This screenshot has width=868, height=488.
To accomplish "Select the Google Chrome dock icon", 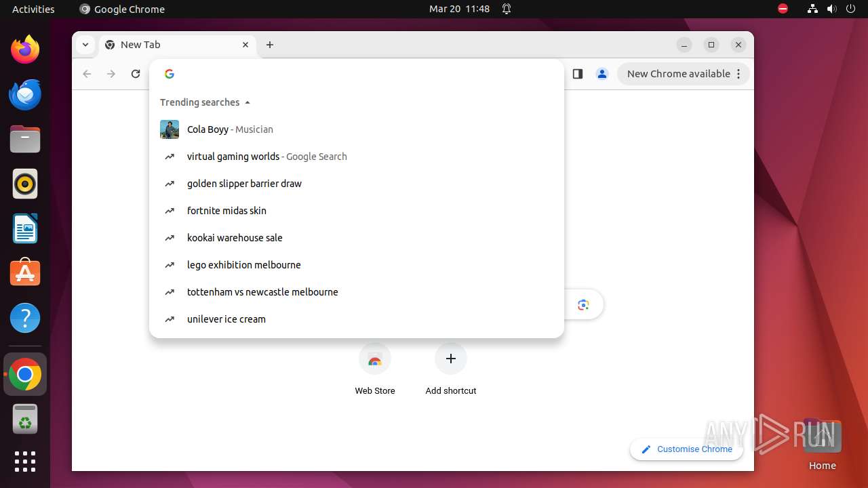I will (x=25, y=374).
